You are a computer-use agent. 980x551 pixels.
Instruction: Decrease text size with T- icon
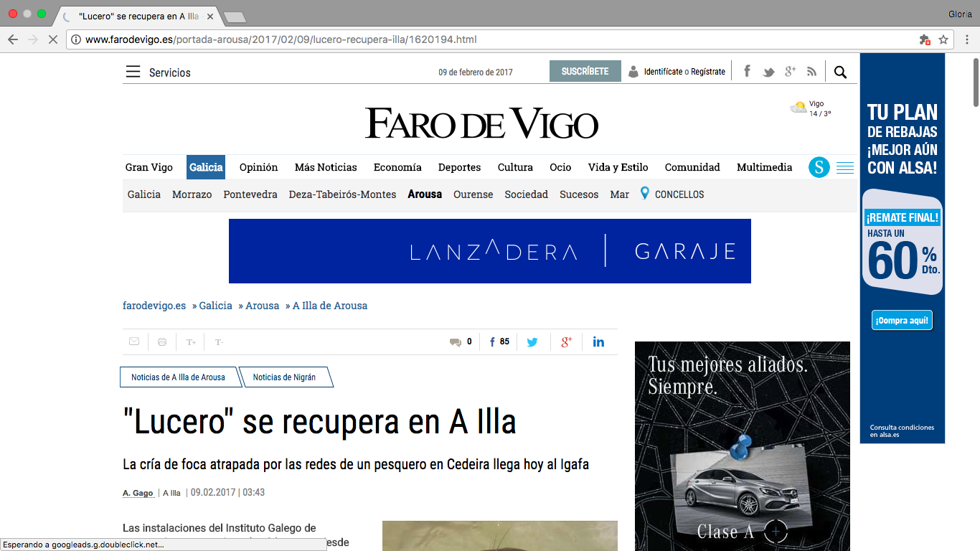[x=219, y=342]
